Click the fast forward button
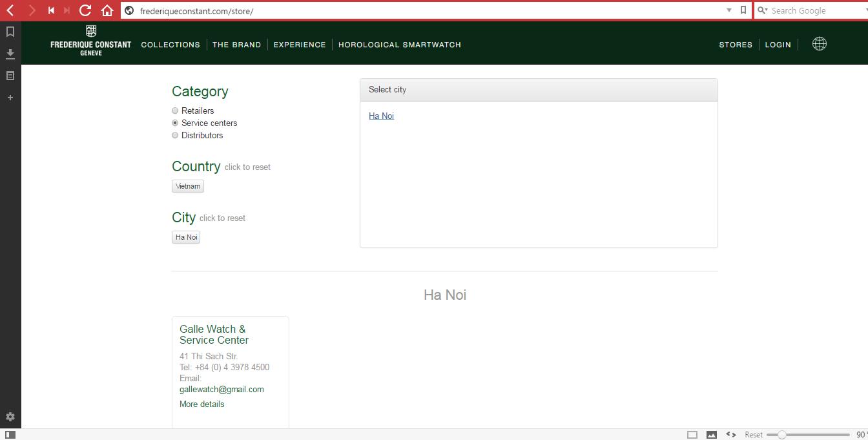 coord(67,10)
